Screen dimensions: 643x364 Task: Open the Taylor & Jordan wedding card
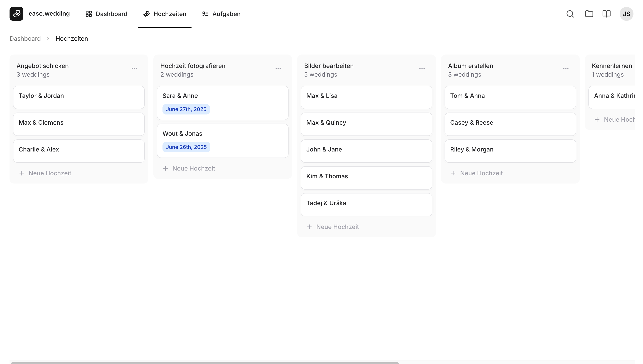tap(79, 97)
